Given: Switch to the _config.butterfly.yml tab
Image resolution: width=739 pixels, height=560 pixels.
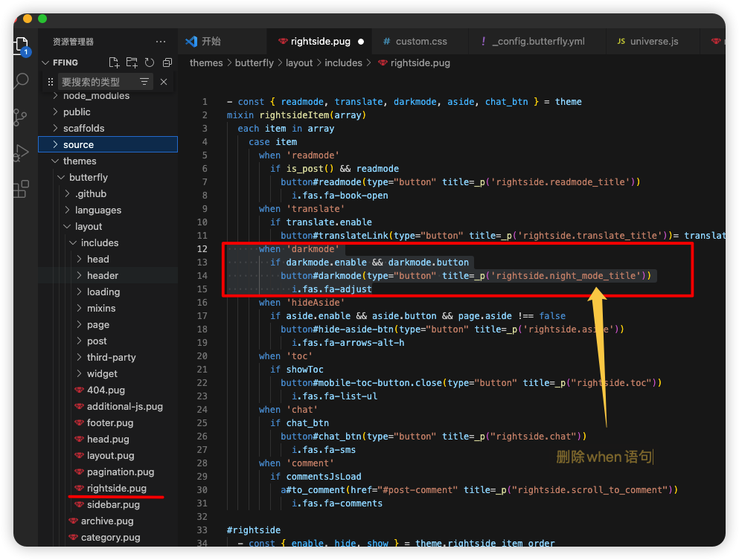Looking at the screenshot, I should coord(538,42).
